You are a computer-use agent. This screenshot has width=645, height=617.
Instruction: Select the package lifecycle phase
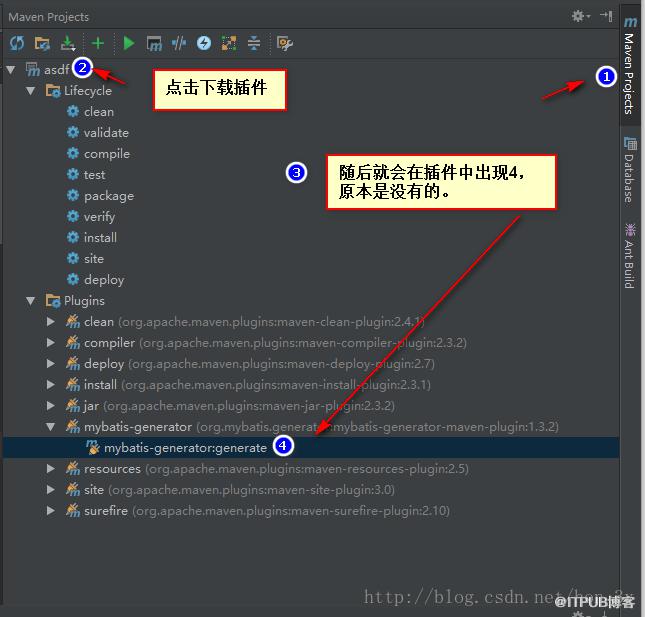[x=109, y=196]
